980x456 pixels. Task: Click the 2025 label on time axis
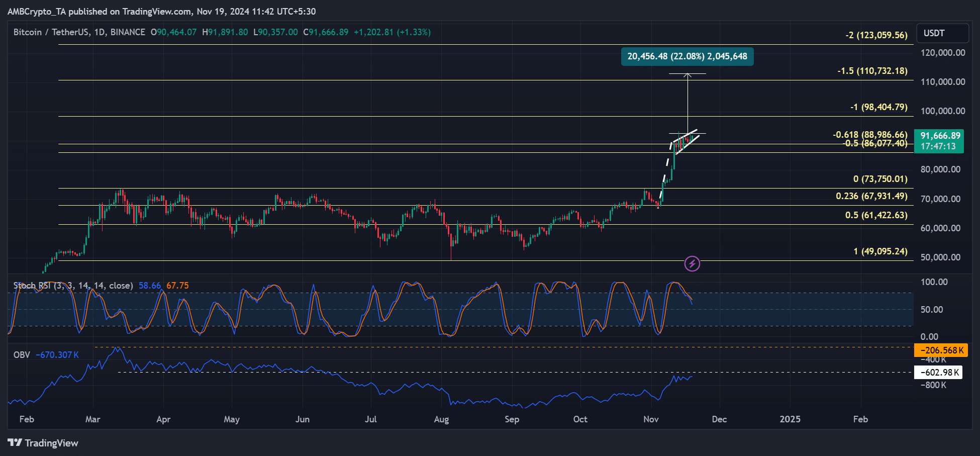point(790,419)
